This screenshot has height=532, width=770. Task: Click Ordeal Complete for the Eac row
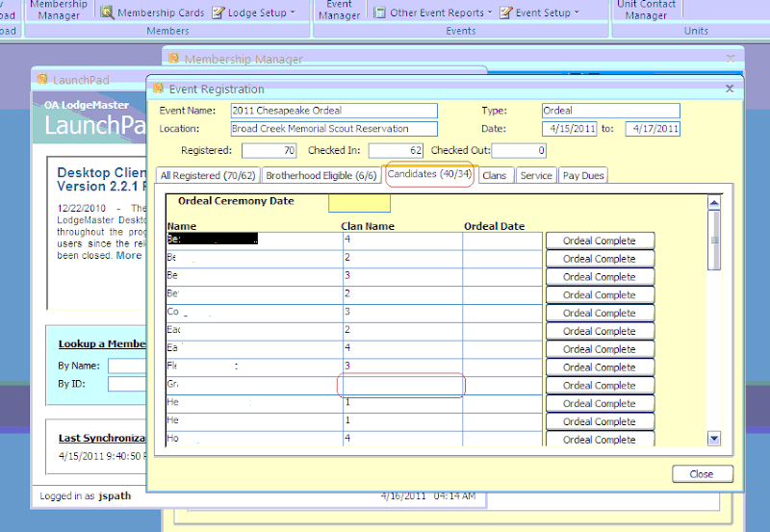point(600,331)
